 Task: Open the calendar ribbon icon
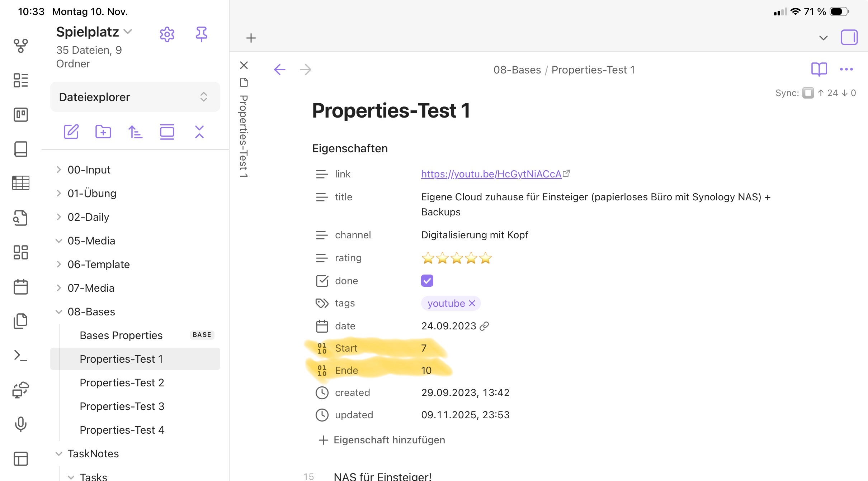pyautogui.click(x=20, y=287)
